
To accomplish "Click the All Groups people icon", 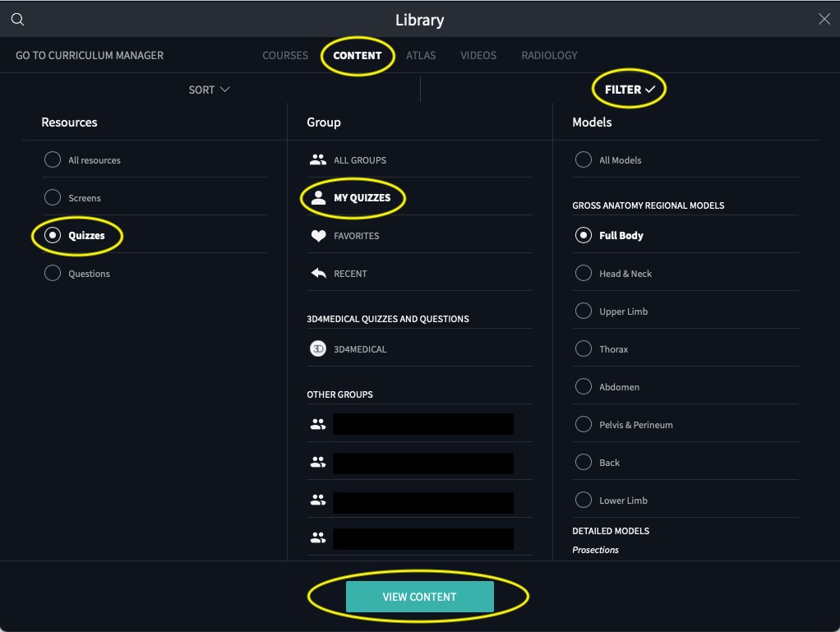I will click(x=318, y=160).
